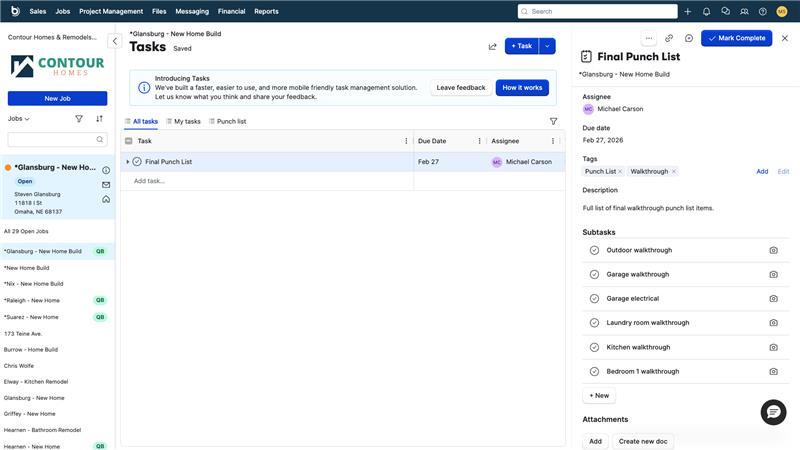Open the dropdown arrow next to + Task
This screenshot has width=800, height=450.
coord(547,46)
